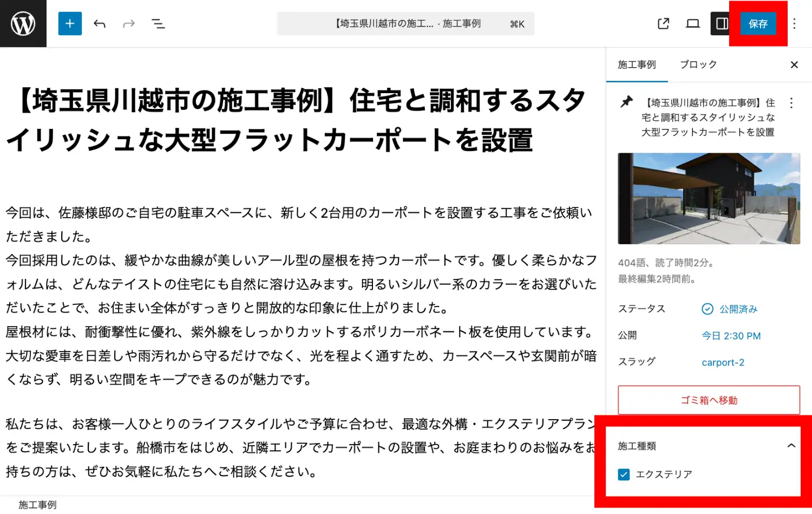Click the ゴミ箱へ移動 button
Image resolution: width=812 pixels, height=514 pixels.
pyautogui.click(x=709, y=400)
